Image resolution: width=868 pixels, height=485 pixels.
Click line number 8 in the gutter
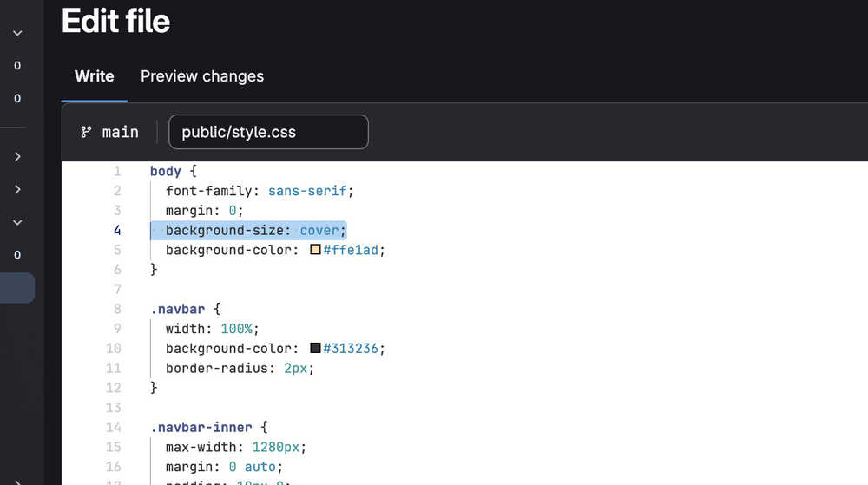(117, 309)
